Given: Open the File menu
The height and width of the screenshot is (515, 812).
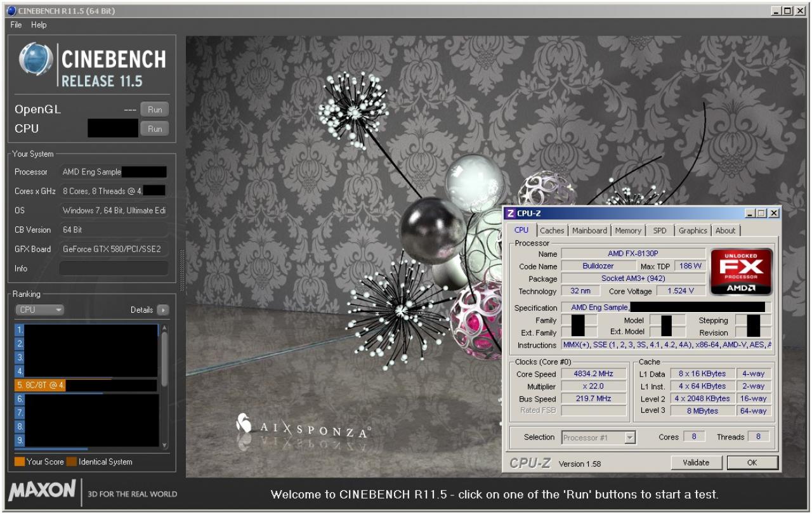Looking at the screenshot, I should 16,25.
